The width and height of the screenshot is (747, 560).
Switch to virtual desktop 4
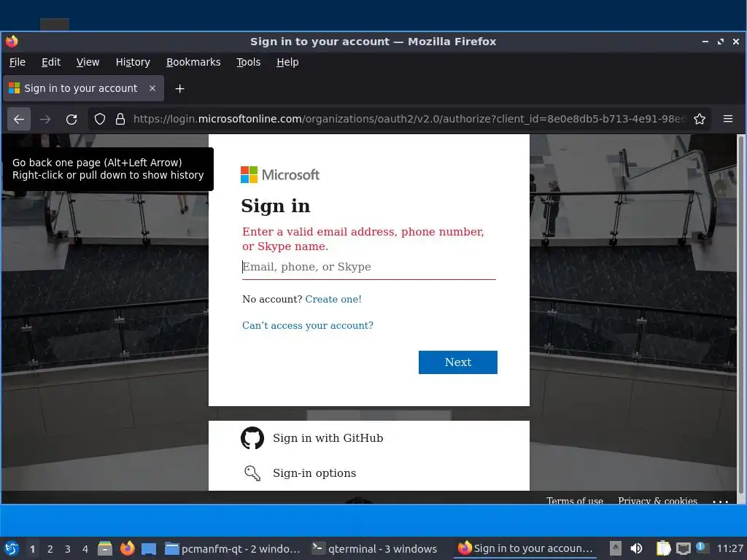click(85, 549)
